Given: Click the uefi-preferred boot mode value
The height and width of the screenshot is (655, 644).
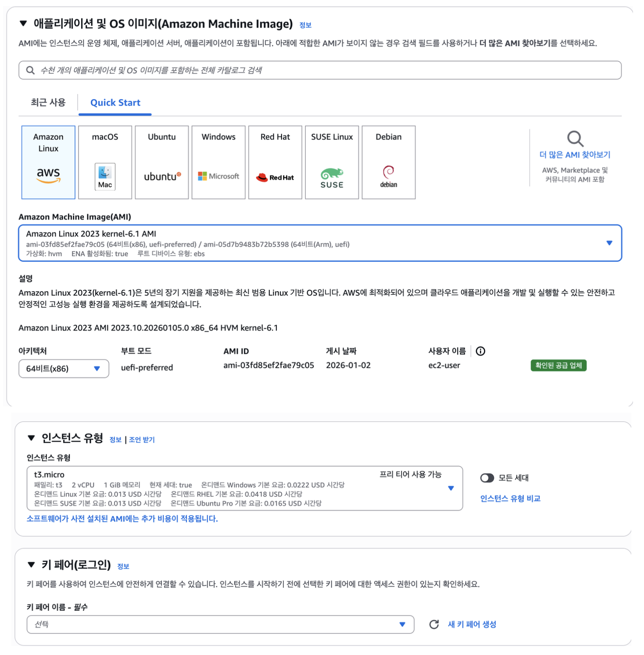Looking at the screenshot, I should (x=147, y=367).
